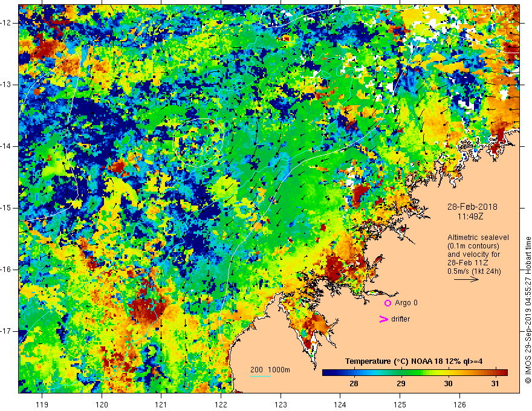Click the magenta Argo circle legend icon
532x411 pixels.
pyautogui.click(x=388, y=303)
